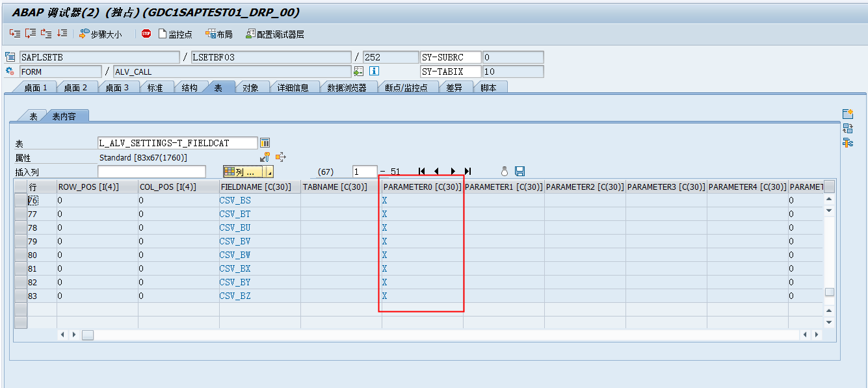Open the CSV_BZ fieldname link

(235, 296)
